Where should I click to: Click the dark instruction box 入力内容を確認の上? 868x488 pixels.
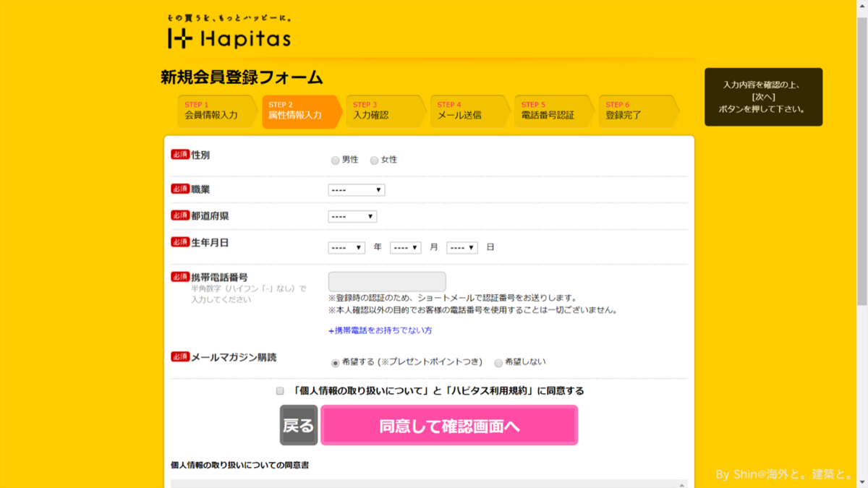click(x=763, y=97)
